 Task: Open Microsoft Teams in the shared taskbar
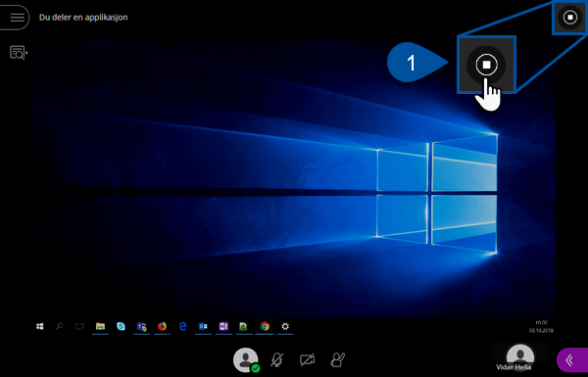pyautogui.click(x=141, y=327)
